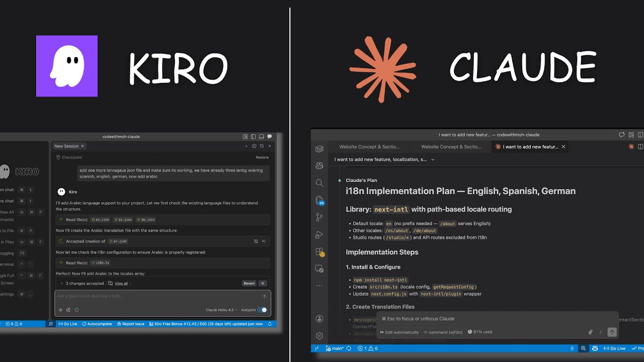Switch to the first Website Concept tab
The width and height of the screenshot is (644, 362).
point(369,147)
